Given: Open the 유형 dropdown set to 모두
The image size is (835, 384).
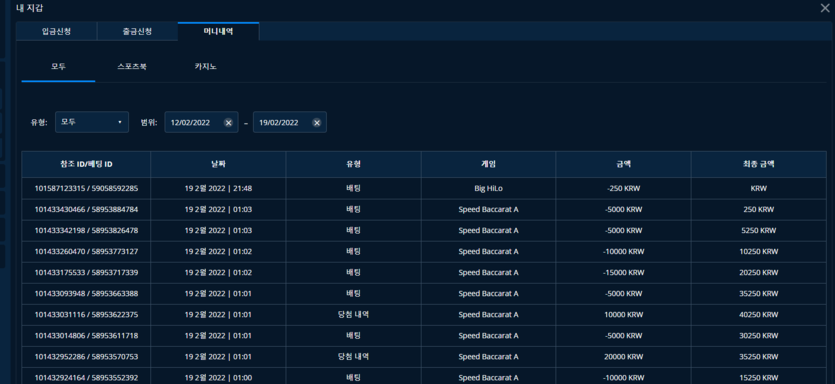Looking at the screenshot, I should 92,122.
